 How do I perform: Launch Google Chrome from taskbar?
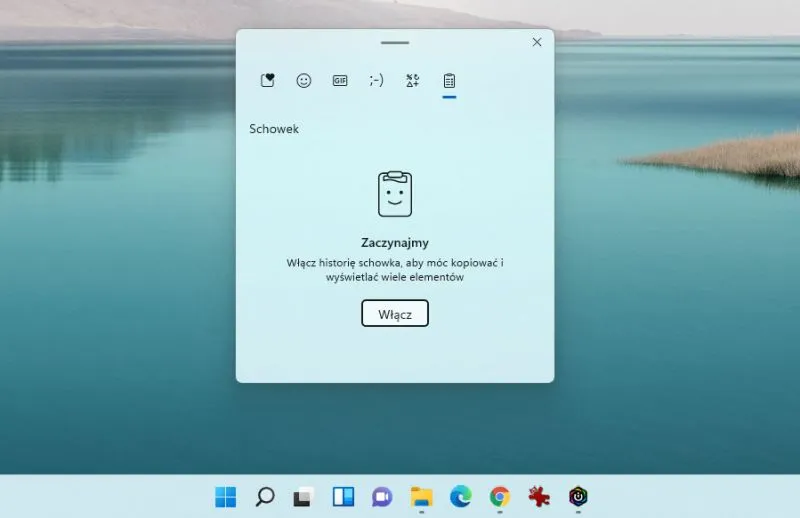[x=500, y=497]
